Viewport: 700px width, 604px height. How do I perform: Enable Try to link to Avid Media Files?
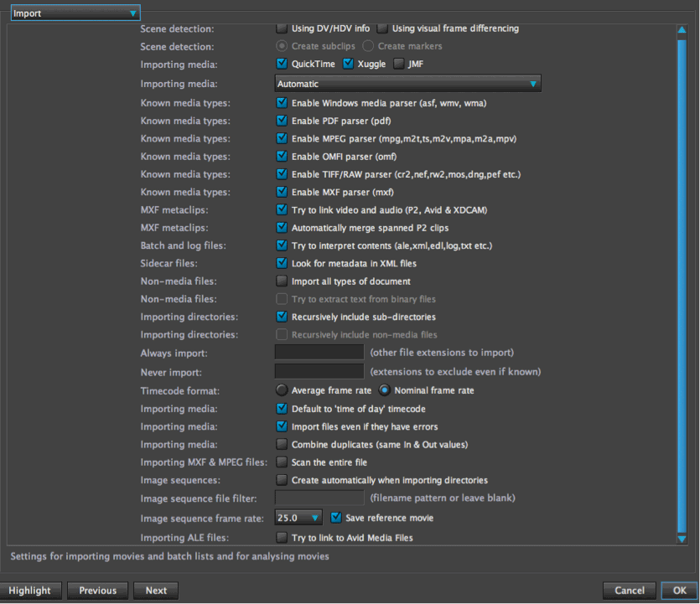[281, 538]
